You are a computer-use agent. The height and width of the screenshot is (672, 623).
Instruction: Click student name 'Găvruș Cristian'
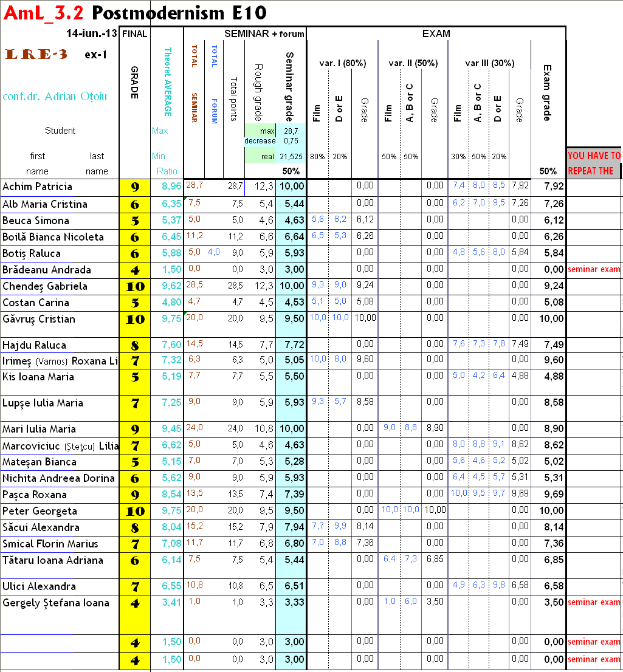(38, 319)
